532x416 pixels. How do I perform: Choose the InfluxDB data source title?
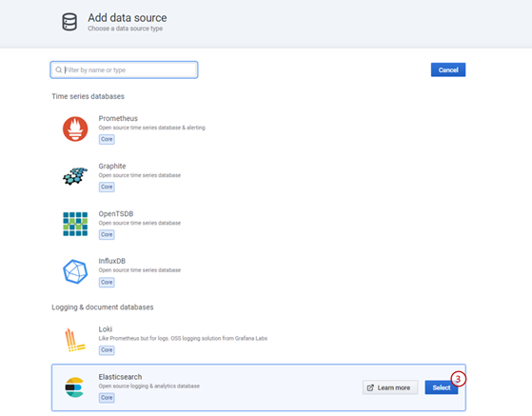(112, 261)
